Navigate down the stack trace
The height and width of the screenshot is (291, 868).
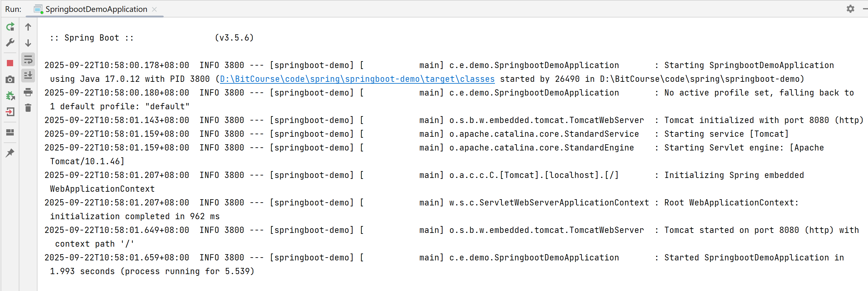28,43
